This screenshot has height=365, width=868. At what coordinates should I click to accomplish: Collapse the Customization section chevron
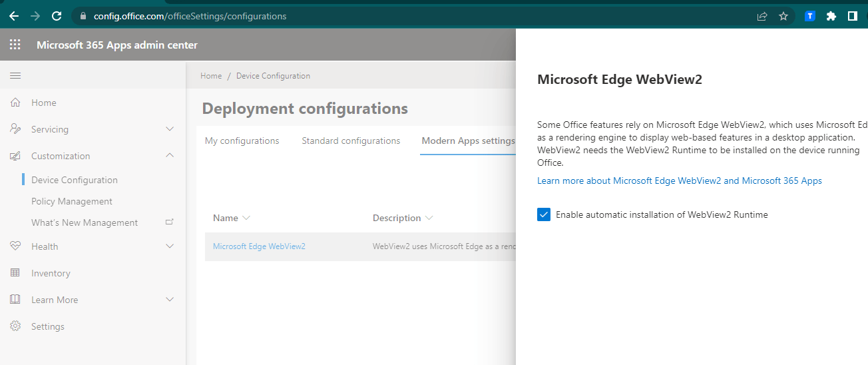[170, 156]
